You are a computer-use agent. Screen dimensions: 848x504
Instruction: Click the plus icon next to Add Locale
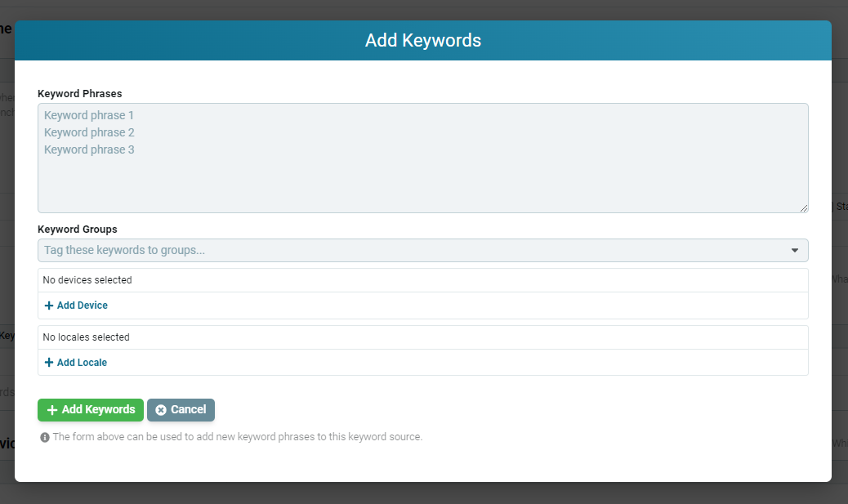pyautogui.click(x=48, y=362)
